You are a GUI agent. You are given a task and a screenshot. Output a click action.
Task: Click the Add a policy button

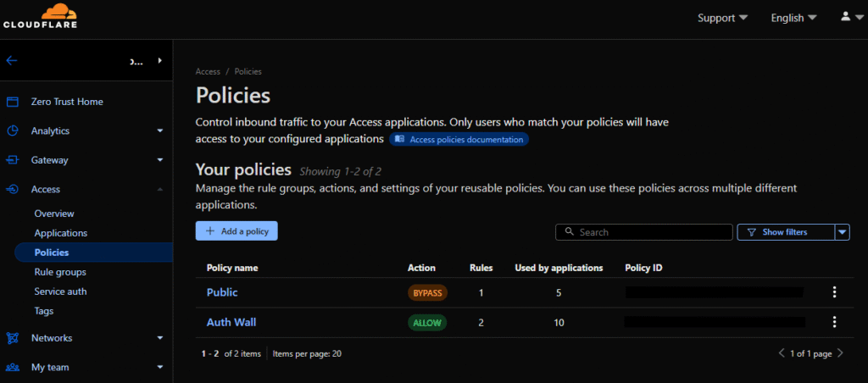point(236,231)
